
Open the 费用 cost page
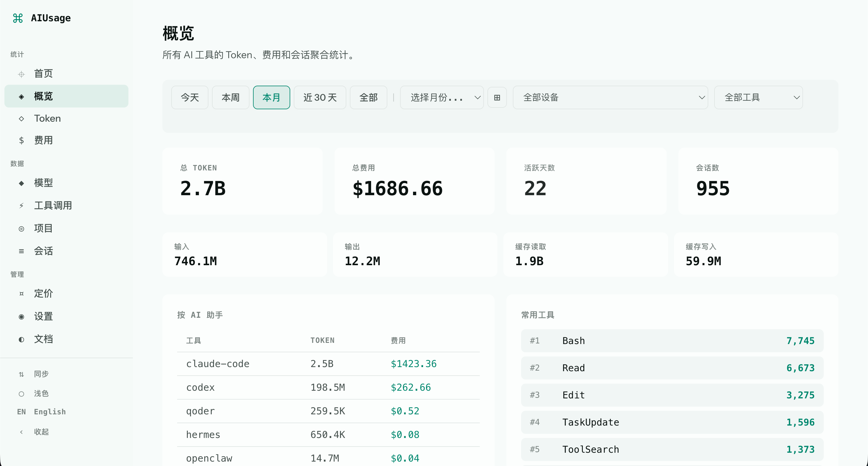[x=66, y=140]
